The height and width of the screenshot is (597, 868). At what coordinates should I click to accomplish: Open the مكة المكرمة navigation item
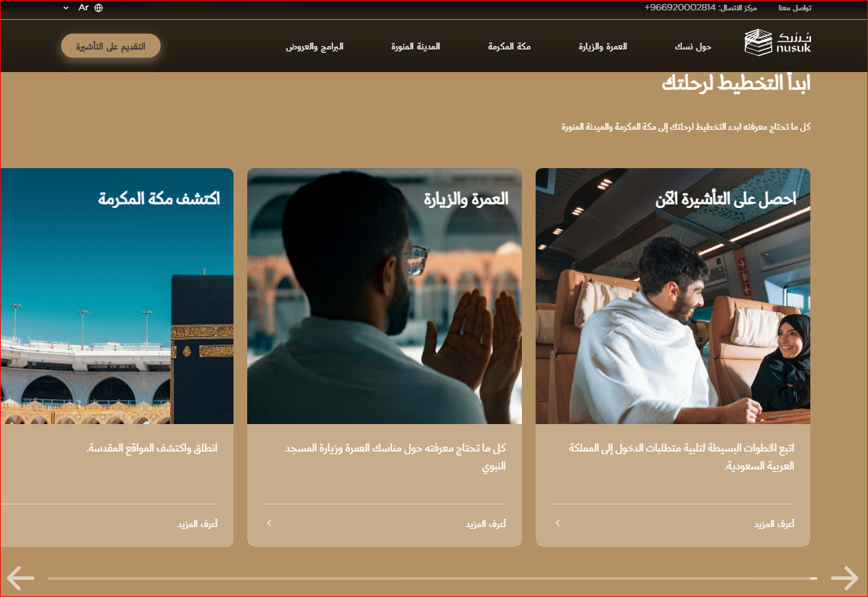click(509, 47)
